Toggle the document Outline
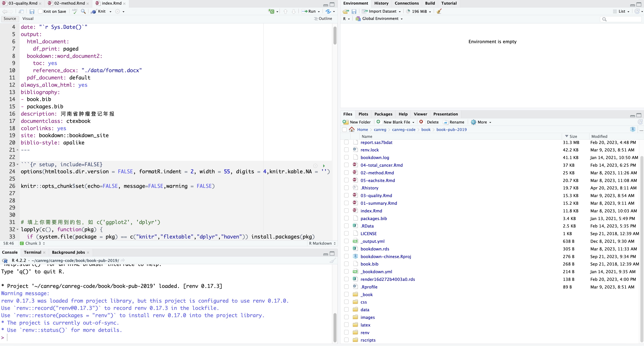This screenshot has height=346, width=644. [x=323, y=19]
